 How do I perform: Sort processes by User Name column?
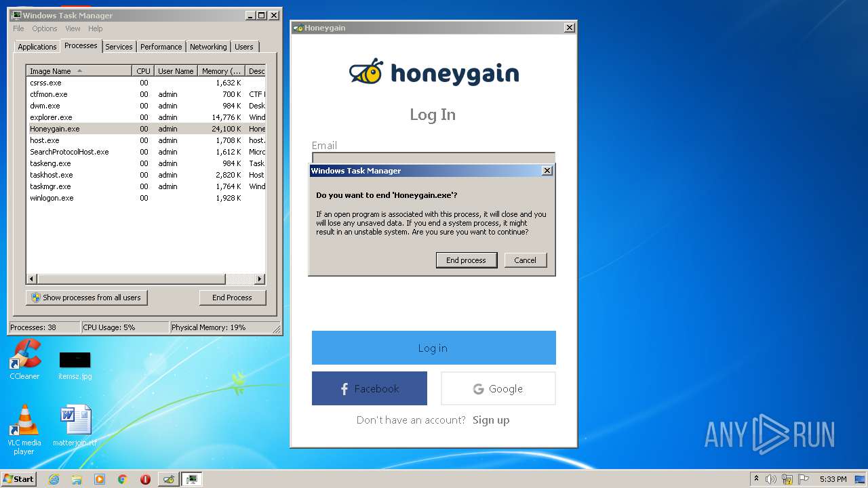coord(176,71)
